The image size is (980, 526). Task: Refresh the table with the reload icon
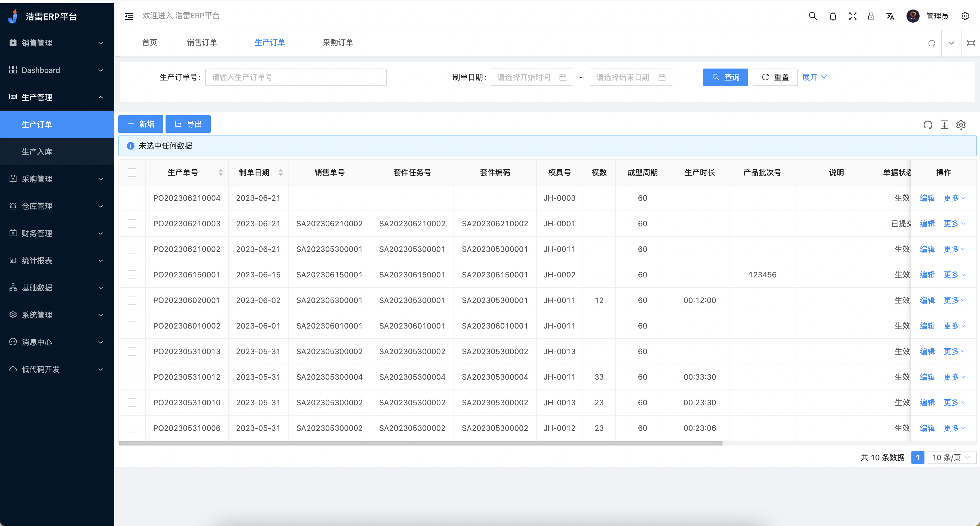click(928, 125)
